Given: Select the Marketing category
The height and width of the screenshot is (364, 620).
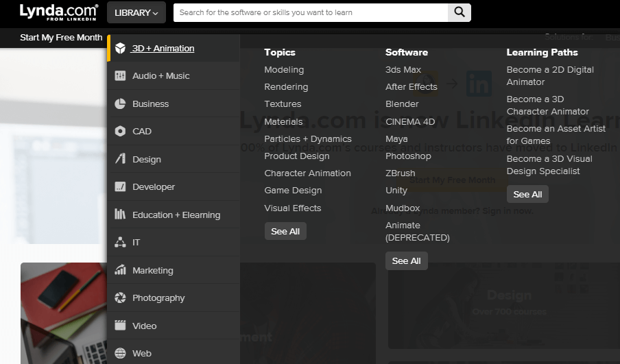Looking at the screenshot, I should [174, 270].
